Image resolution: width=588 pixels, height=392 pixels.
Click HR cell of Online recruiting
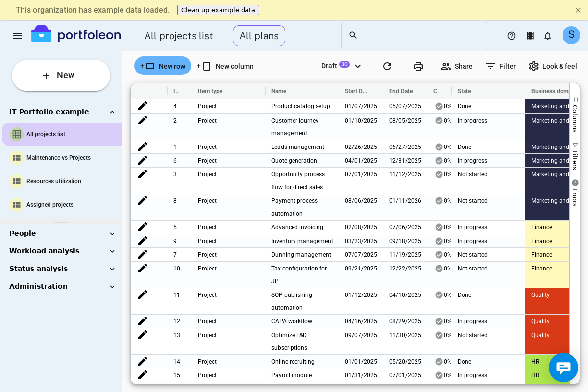(547, 362)
